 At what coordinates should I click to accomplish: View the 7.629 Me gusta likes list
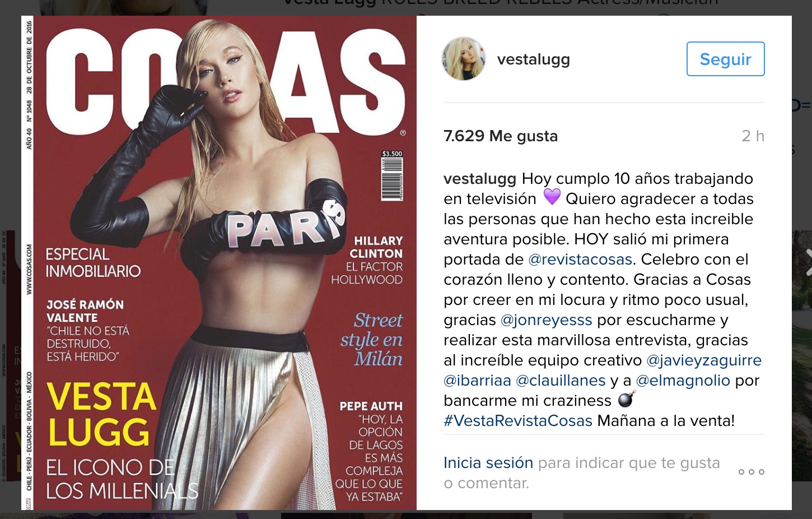click(501, 136)
